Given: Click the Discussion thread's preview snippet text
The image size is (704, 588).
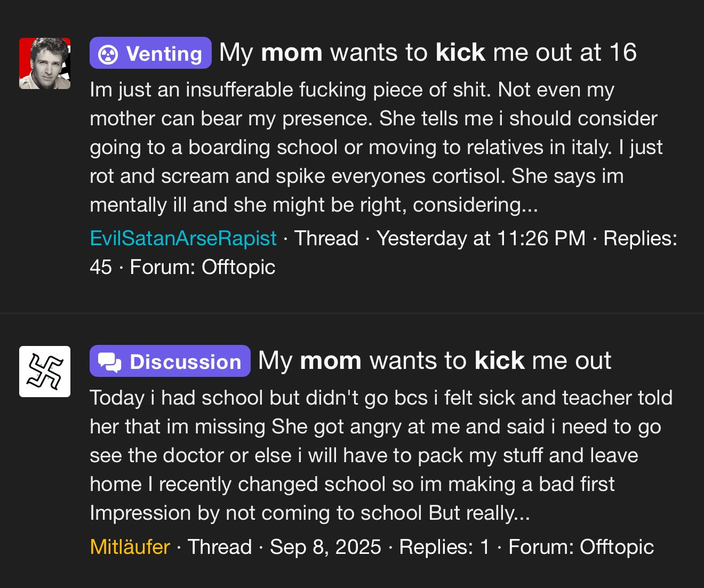Looking at the screenshot, I should pyautogui.click(x=373, y=455).
